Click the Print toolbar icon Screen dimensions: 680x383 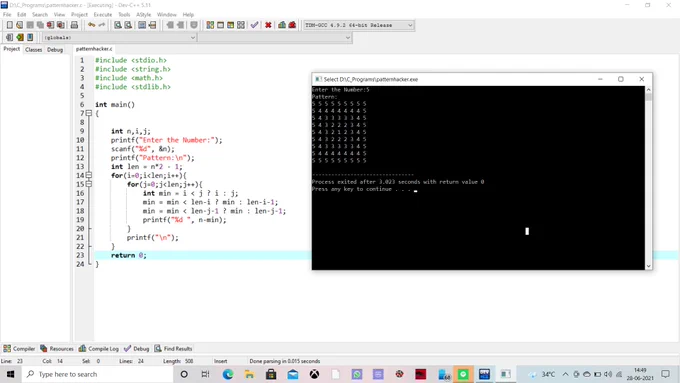tap(74, 25)
